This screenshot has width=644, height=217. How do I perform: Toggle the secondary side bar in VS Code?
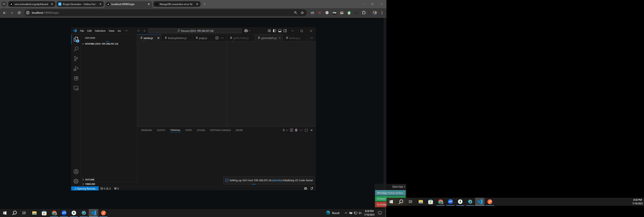(285, 31)
